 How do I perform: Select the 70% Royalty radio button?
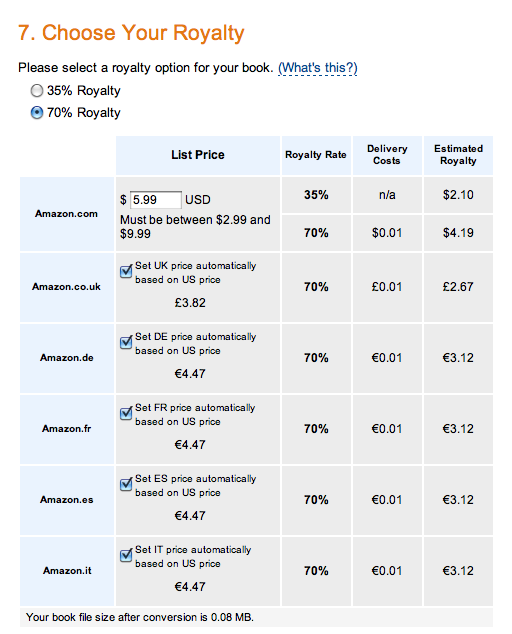click(x=37, y=112)
